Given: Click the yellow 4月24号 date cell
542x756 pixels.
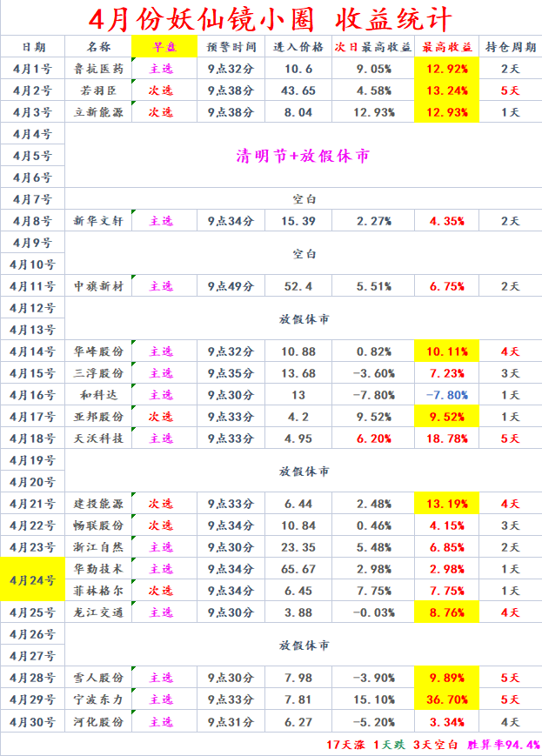Looking at the screenshot, I should pyautogui.click(x=33, y=580).
